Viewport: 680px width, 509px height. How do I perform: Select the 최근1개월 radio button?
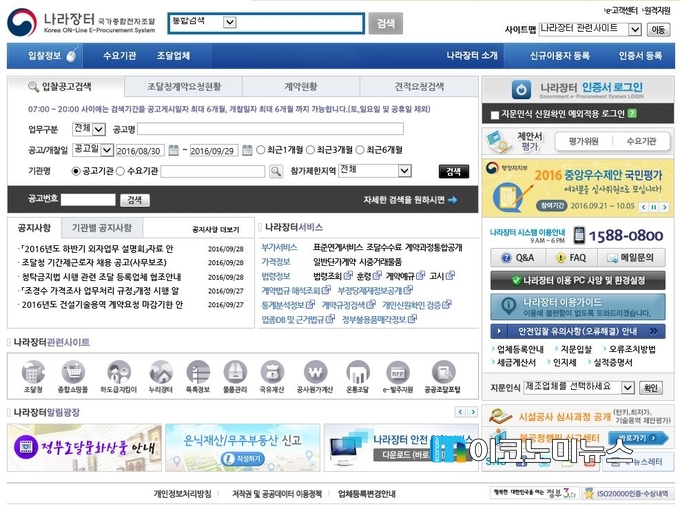[261, 150]
